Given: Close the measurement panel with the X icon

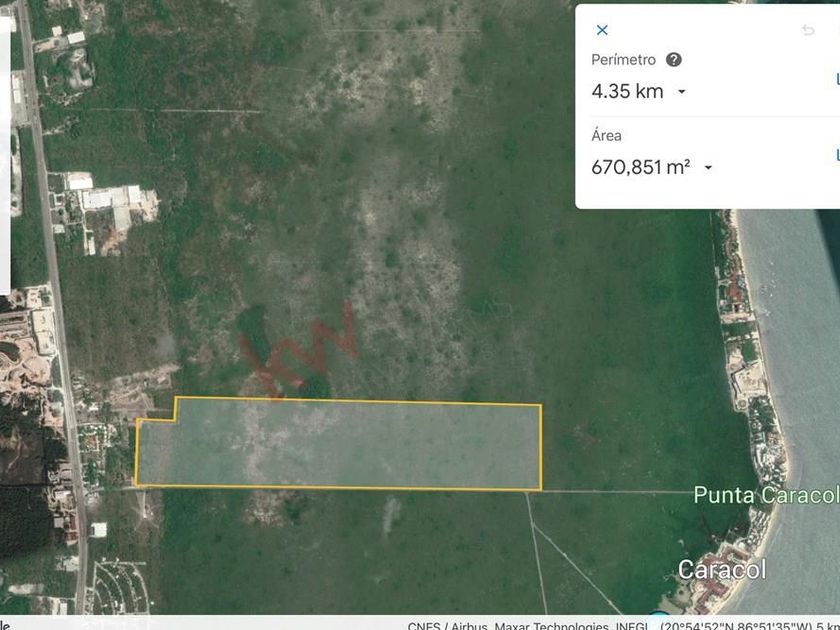Looking at the screenshot, I should click(x=602, y=30).
